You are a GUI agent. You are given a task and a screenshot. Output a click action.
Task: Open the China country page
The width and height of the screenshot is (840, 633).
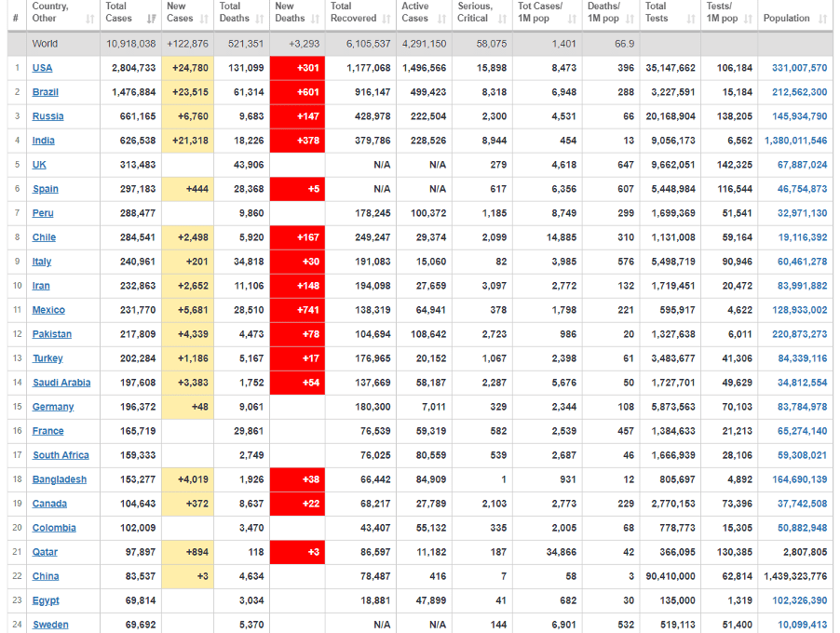click(x=46, y=576)
